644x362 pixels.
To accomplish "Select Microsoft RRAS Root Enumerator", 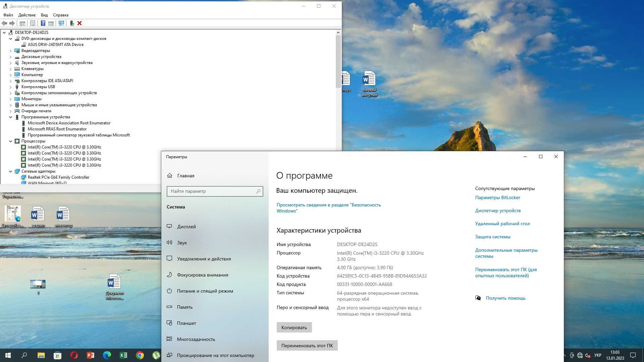I will pyautogui.click(x=57, y=129).
